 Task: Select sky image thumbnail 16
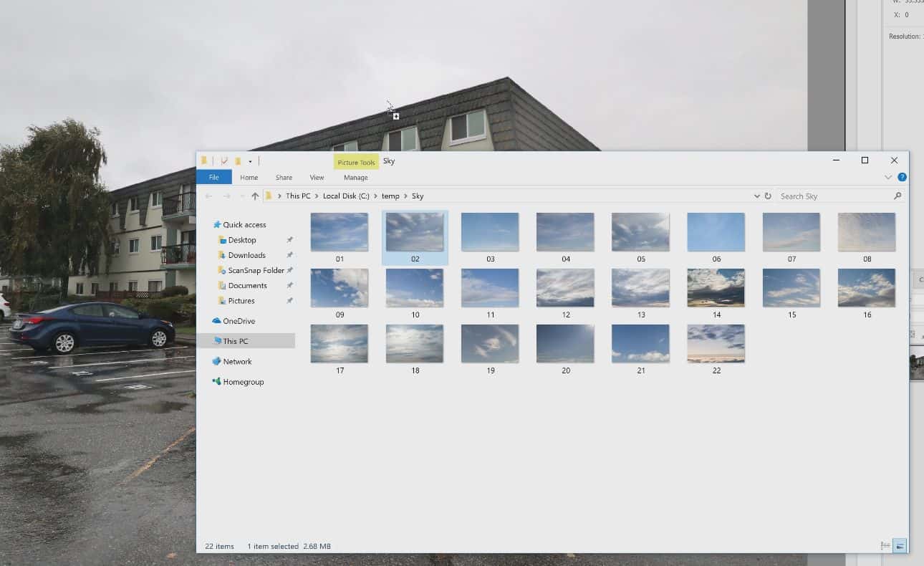[867, 288]
